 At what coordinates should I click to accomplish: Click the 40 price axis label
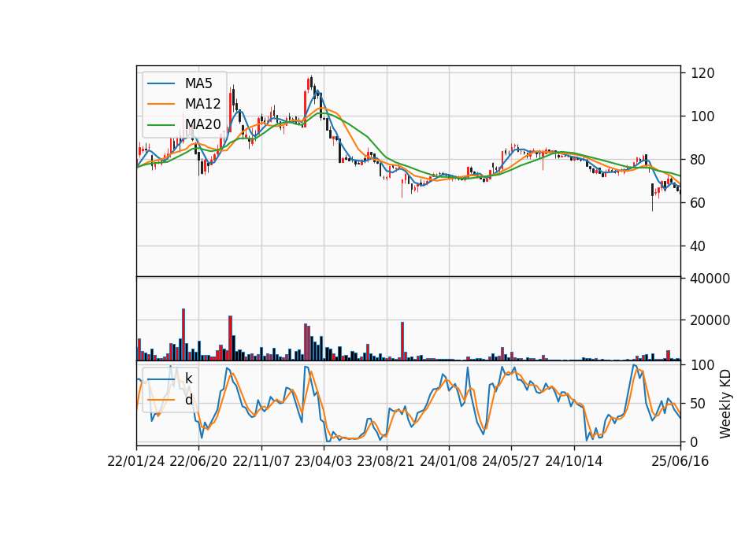pyautogui.click(x=699, y=246)
